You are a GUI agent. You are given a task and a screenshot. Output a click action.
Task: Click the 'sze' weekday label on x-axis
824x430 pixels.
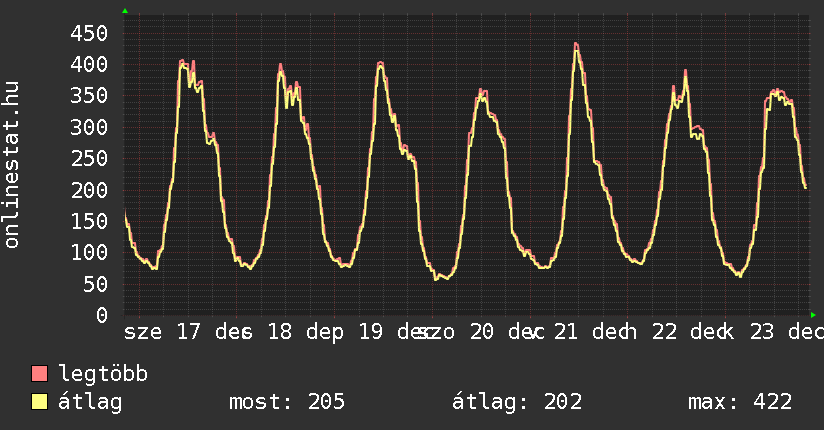143,332
